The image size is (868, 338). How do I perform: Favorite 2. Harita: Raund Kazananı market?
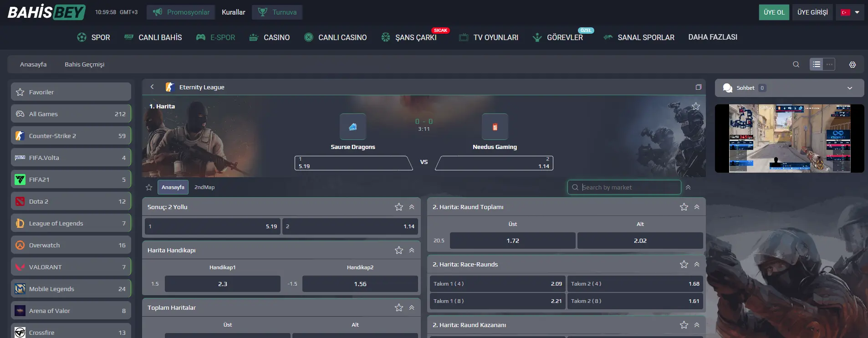[684, 325]
